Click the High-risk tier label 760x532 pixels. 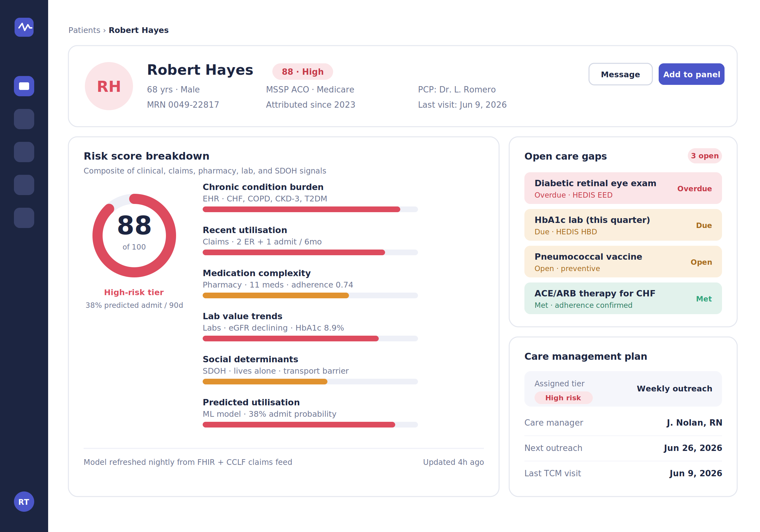tap(134, 292)
